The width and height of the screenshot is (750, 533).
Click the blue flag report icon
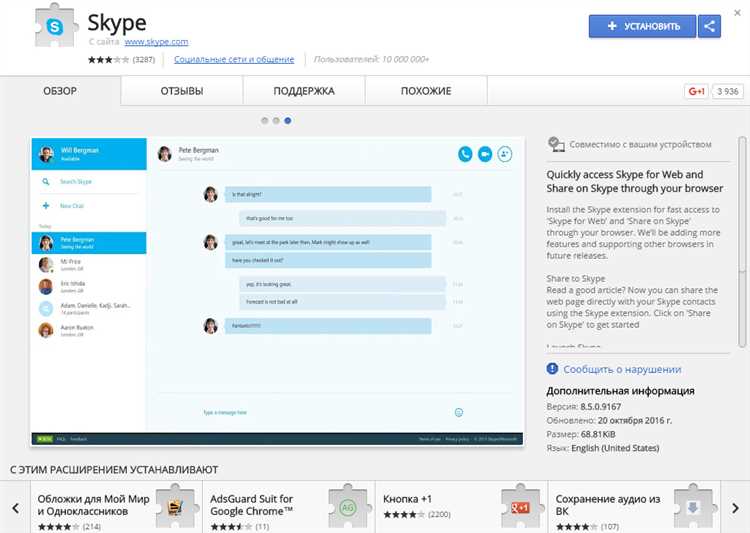click(553, 369)
